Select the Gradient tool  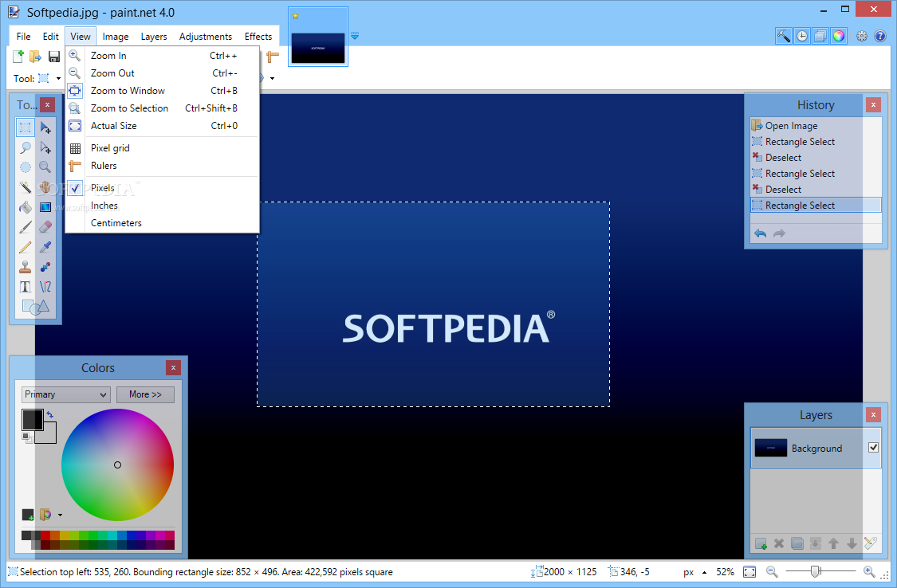pos(45,207)
